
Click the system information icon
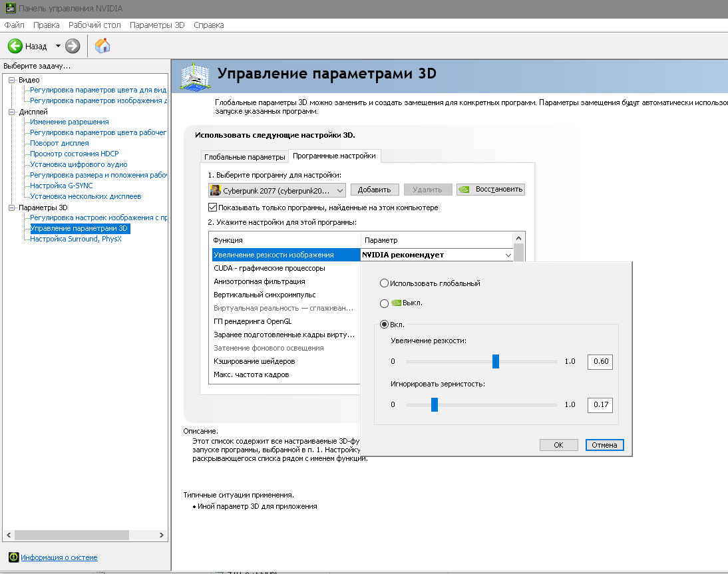tap(14, 557)
